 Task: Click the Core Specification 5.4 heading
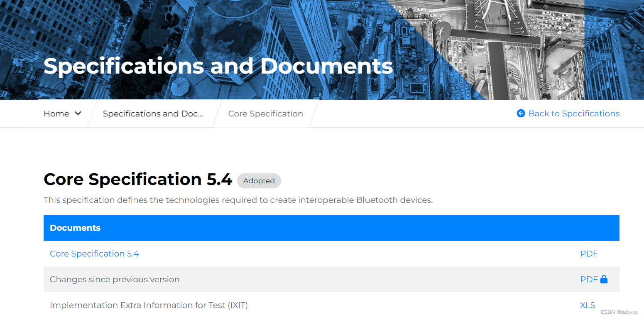(138, 179)
